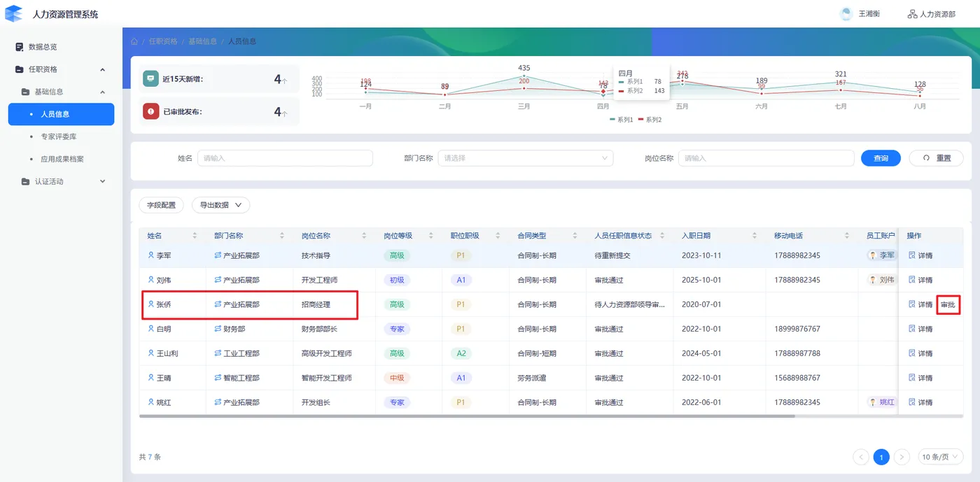This screenshot has height=482, width=980.
Task: Click the 中级 tag in 王晴's row
Action: (x=397, y=378)
